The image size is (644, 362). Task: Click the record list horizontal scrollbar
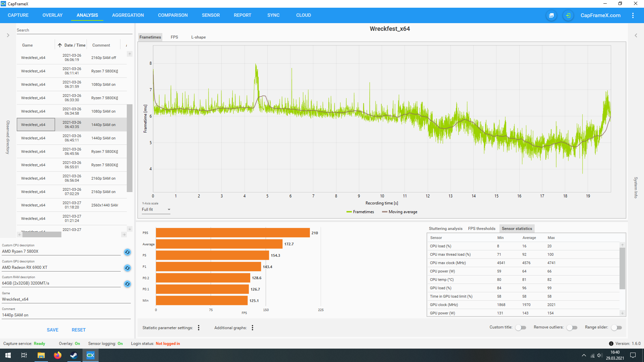(42, 235)
